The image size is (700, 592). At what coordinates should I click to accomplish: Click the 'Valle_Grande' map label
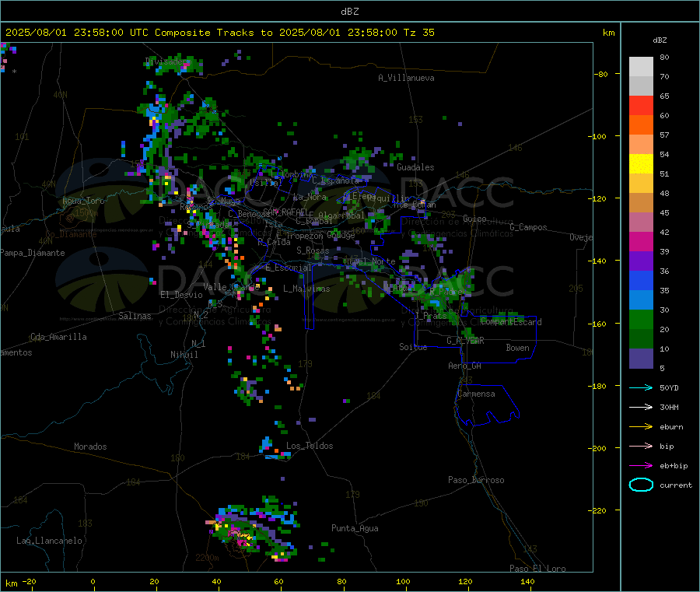pyautogui.click(x=232, y=286)
